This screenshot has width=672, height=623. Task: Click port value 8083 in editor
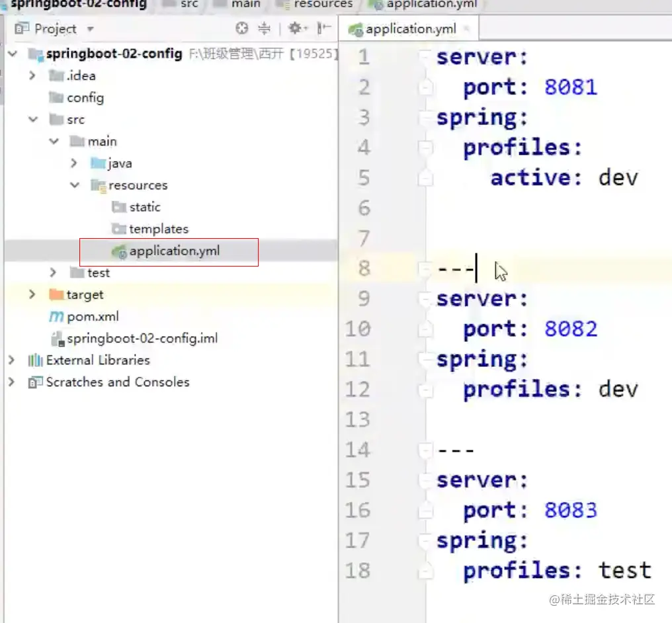[570, 511]
